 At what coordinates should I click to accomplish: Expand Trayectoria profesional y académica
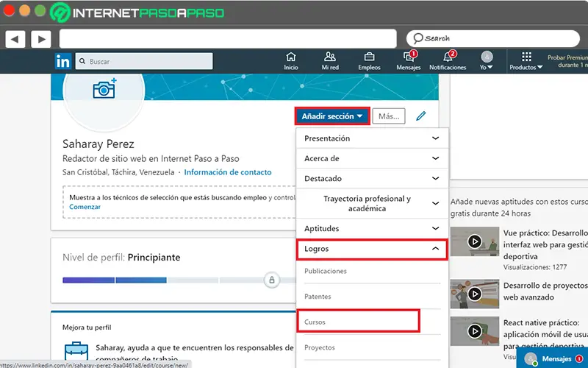click(372, 204)
